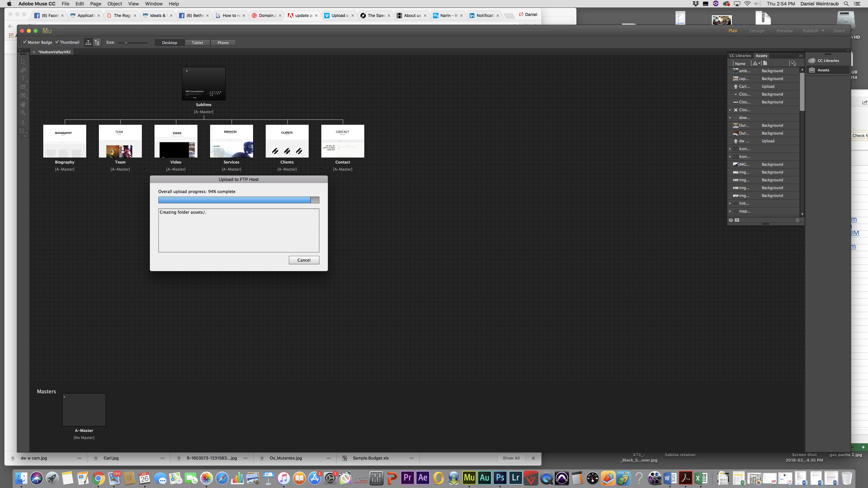Switch to horizontal sitemap display

(88, 42)
